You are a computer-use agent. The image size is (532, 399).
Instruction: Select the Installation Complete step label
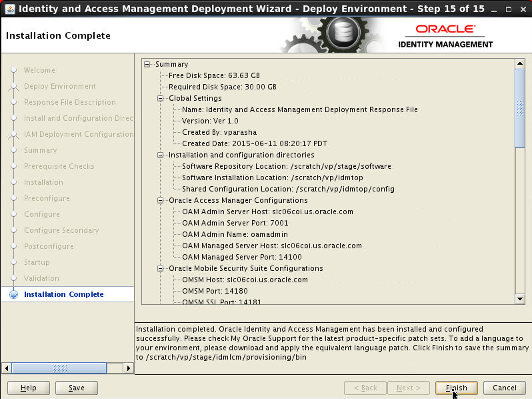pos(64,294)
